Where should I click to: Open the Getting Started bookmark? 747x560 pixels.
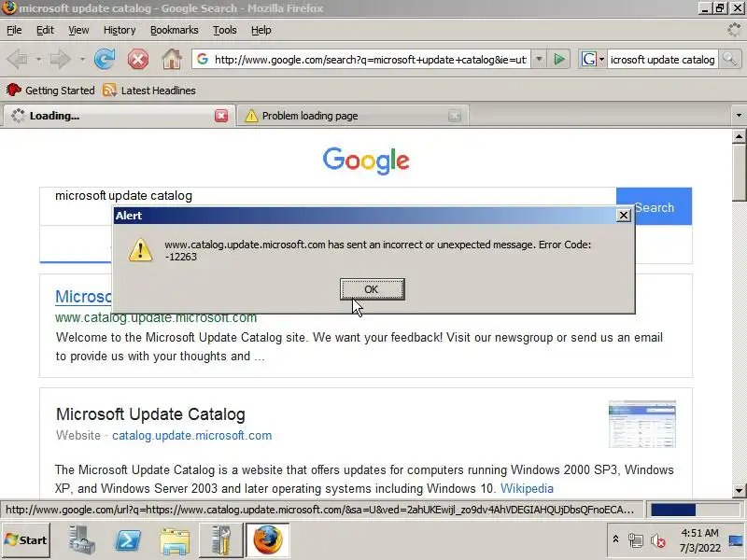click(50, 90)
